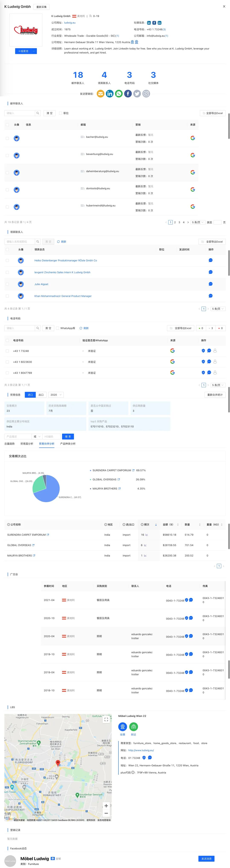Open chat icon for Heiko Dietenberger
This screenshot has width=230, height=868.
point(210,260)
